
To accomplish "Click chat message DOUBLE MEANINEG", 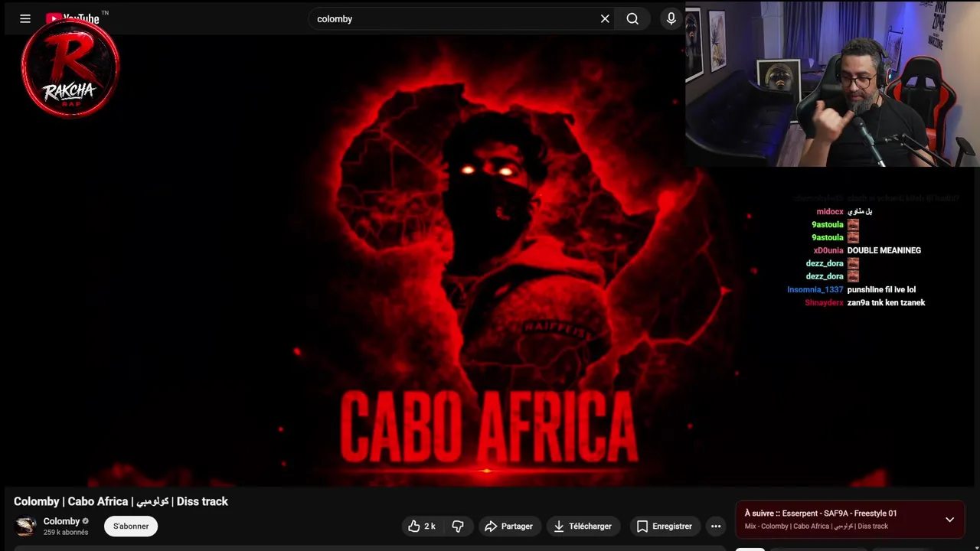I will point(884,250).
